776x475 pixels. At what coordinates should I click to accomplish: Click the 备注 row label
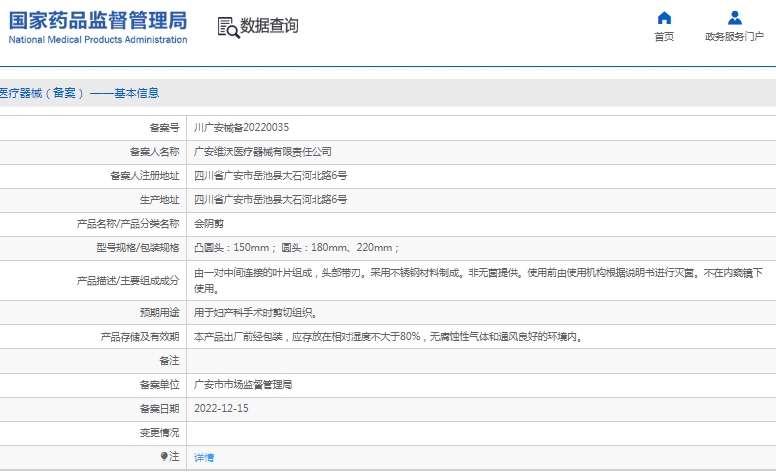click(x=169, y=361)
